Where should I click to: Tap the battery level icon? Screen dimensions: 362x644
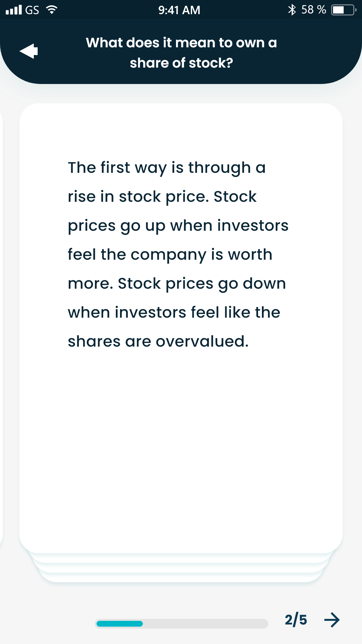(343, 10)
